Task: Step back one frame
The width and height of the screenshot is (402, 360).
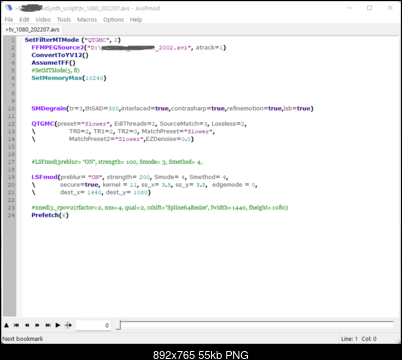Action: coord(27,325)
